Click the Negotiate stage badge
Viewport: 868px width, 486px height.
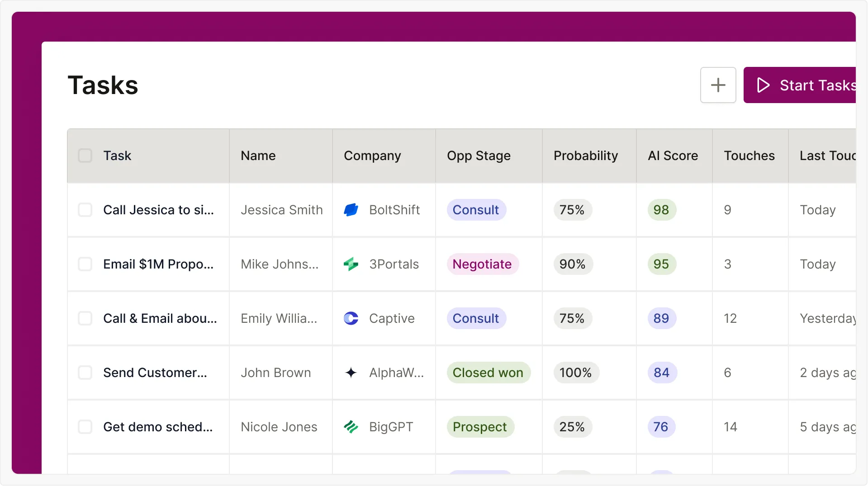click(482, 264)
